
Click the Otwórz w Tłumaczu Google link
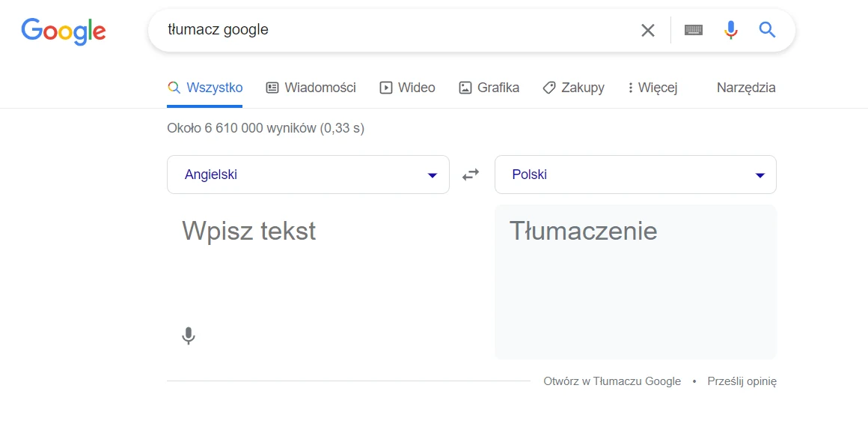click(612, 381)
